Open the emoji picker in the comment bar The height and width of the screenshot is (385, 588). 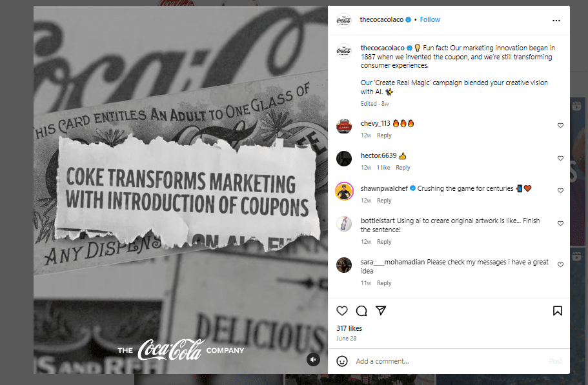341,361
